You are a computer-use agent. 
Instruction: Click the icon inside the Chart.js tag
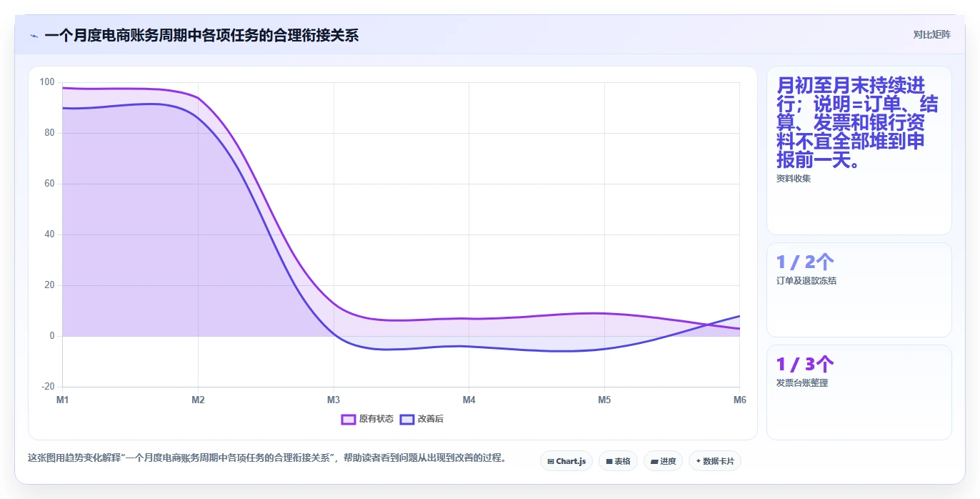point(551,462)
